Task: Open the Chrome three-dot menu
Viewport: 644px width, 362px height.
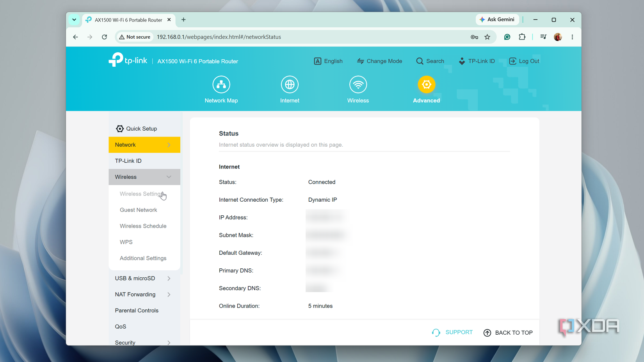Action: pyautogui.click(x=572, y=37)
